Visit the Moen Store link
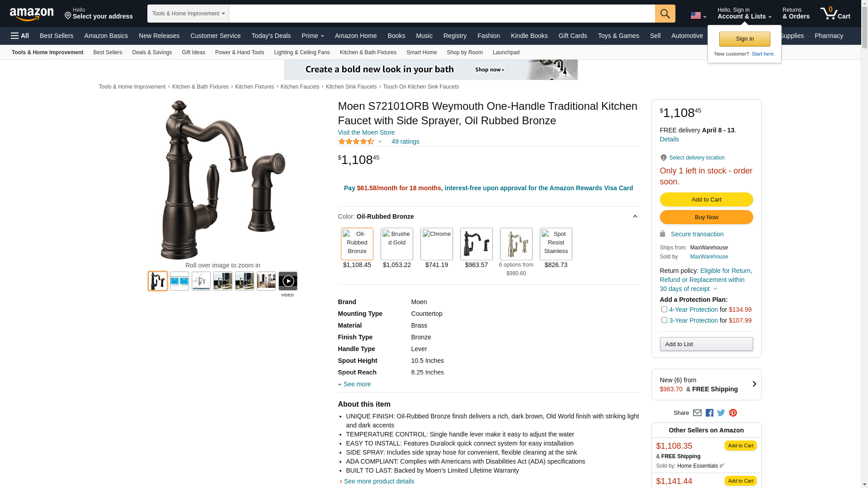 pyautogui.click(x=366, y=132)
